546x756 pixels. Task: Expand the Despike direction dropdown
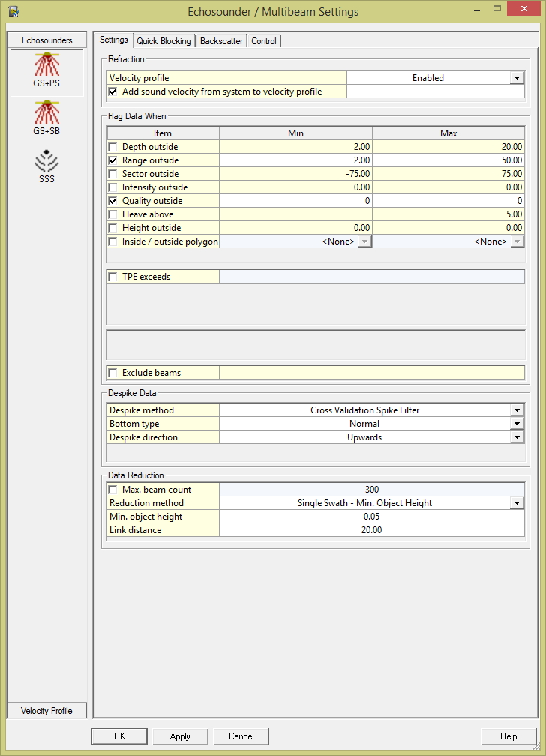516,437
